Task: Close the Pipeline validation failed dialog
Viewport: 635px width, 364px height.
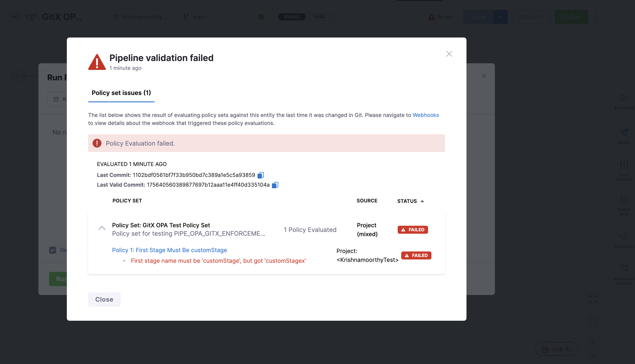Action: tap(449, 54)
